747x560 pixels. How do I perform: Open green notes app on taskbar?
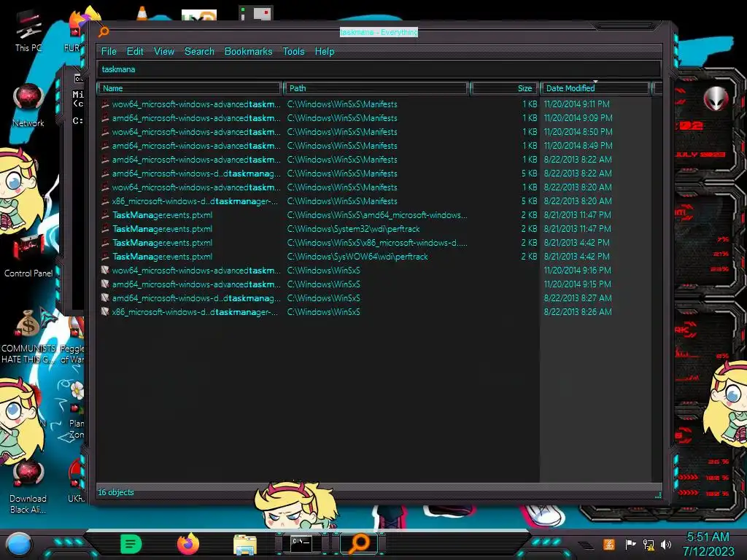pos(131,544)
